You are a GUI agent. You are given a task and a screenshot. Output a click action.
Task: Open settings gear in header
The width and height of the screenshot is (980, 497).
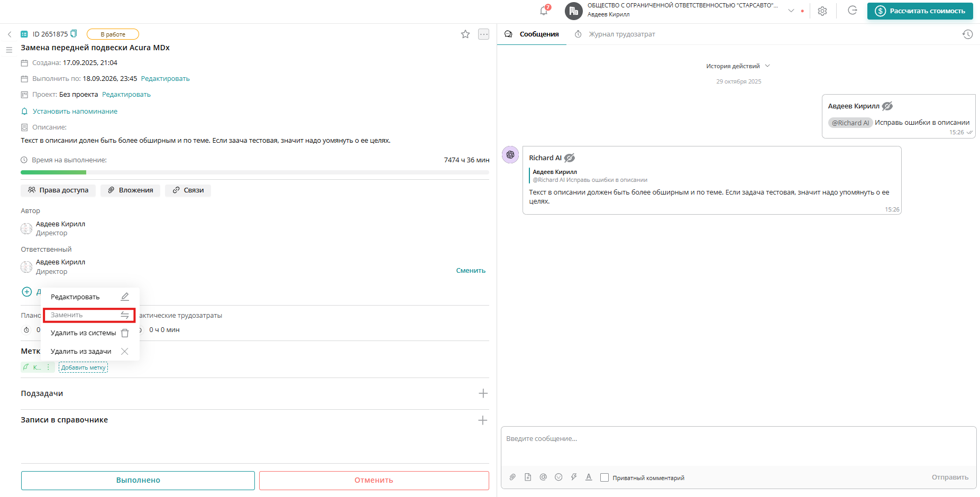(x=822, y=11)
